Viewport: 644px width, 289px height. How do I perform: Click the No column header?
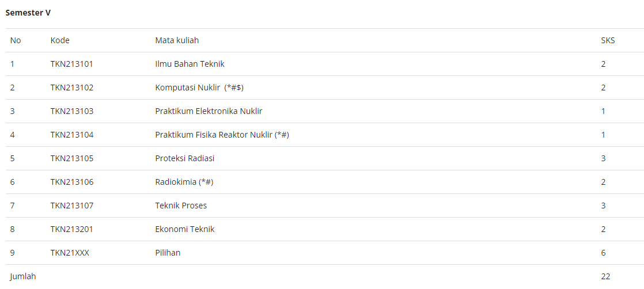coord(16,40)
